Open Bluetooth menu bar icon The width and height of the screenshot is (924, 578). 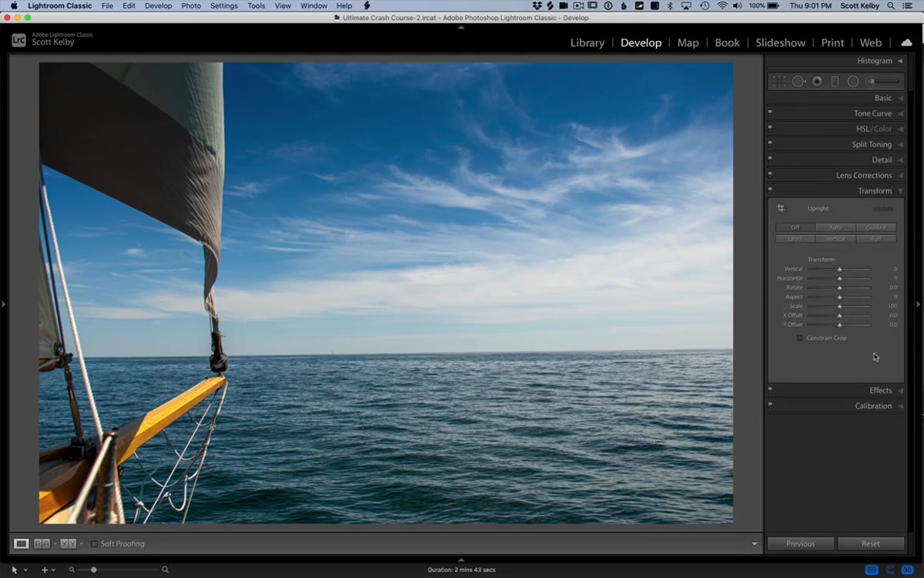coord(670,5)
